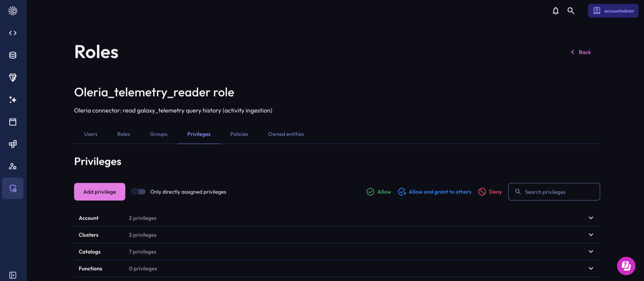
Task: Switch to the Roles tab
Action: (124, 134)
